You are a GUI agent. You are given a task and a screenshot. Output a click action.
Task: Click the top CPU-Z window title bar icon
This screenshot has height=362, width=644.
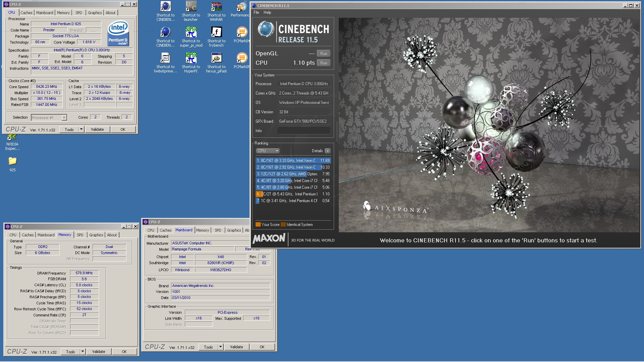tap(6, 4)
